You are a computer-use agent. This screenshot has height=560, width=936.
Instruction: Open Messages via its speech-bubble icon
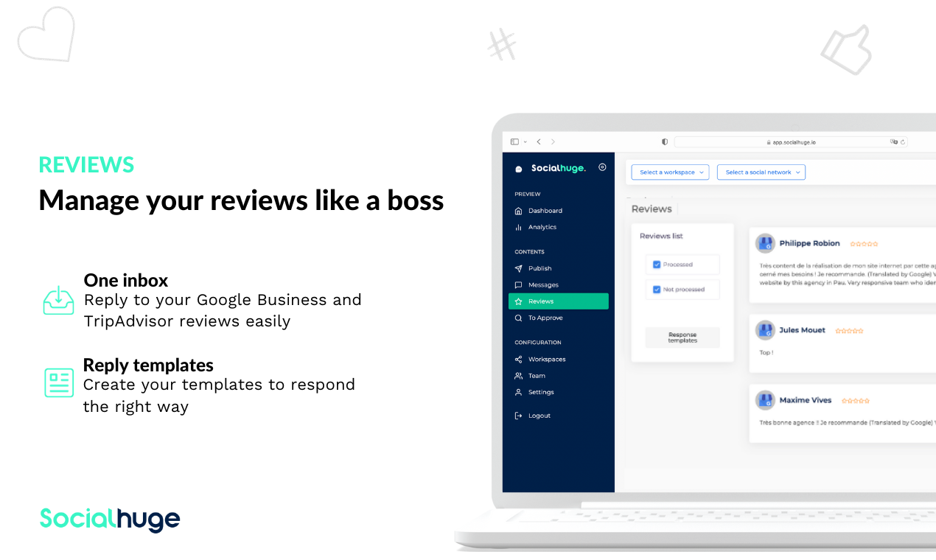[x=519, y=285]
